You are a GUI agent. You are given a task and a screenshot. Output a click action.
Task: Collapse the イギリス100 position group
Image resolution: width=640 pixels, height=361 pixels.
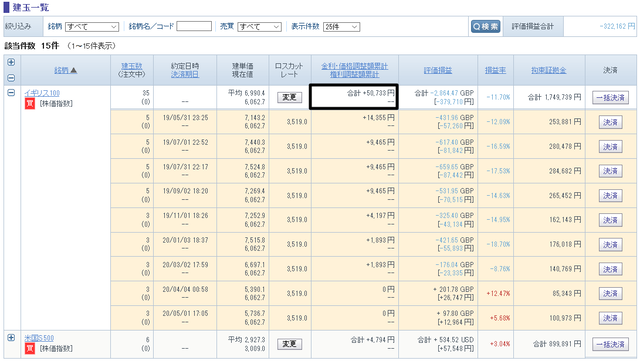tap(11, 93)
